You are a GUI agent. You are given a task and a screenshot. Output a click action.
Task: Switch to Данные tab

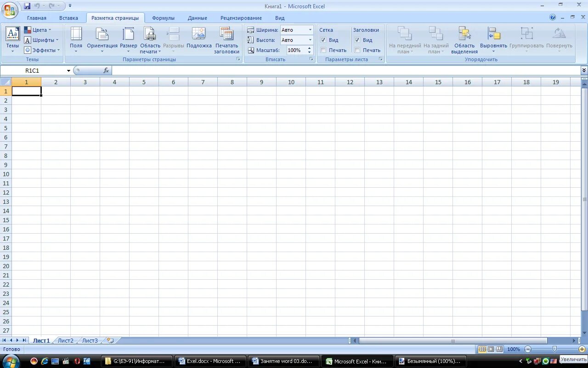point(198,18)
